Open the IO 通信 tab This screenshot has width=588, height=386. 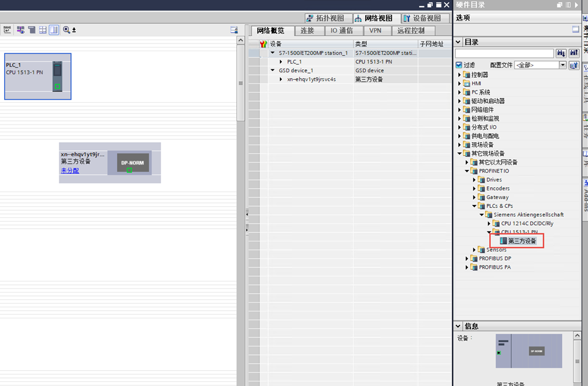[x=342, y=31]
